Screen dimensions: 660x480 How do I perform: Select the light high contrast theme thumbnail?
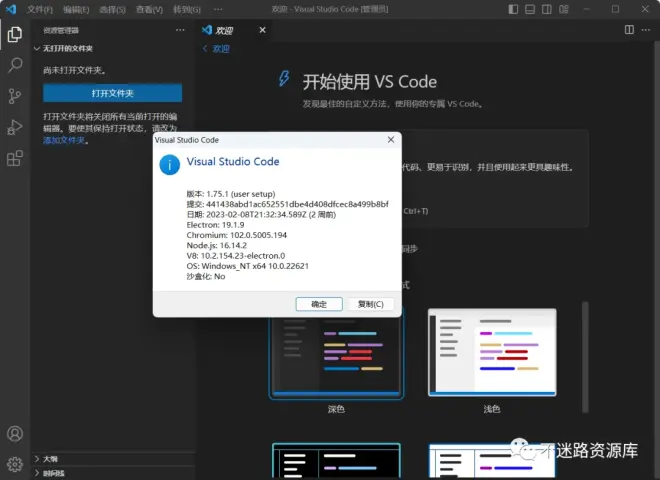point(492,460)
